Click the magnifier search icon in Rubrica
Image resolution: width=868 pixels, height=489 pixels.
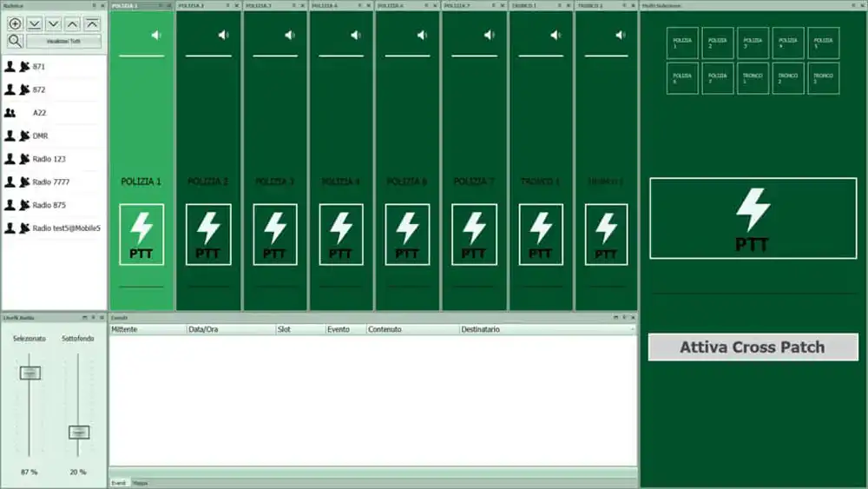click(15, 41)
